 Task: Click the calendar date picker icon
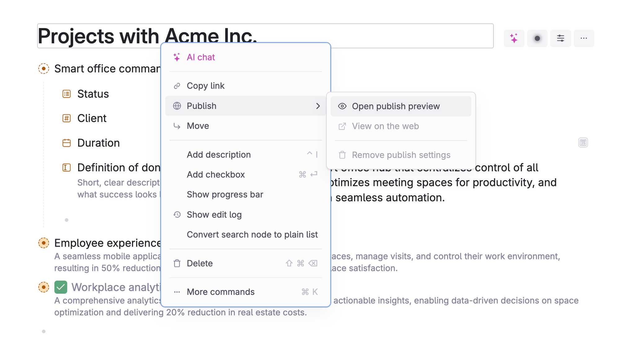pos(583,143)
